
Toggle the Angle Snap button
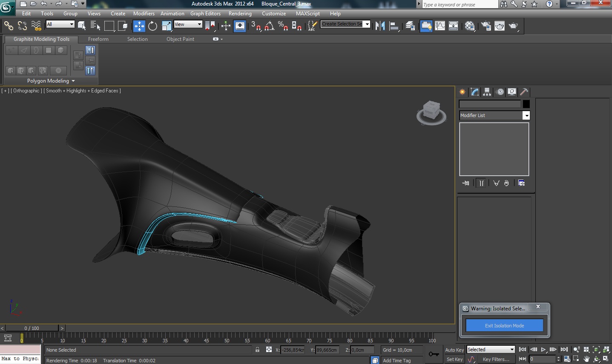point(269,26)
